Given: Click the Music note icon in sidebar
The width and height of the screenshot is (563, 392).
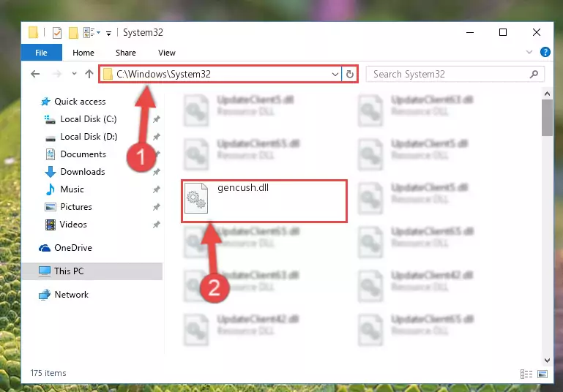Looking at the screenshot, I should (51, 189).
